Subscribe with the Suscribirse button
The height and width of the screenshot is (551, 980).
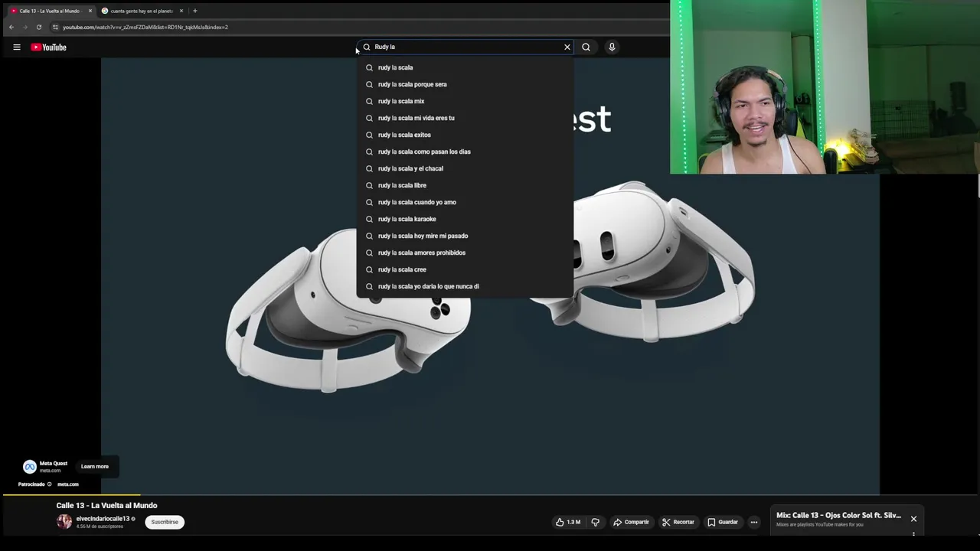[x=165, y=522]
